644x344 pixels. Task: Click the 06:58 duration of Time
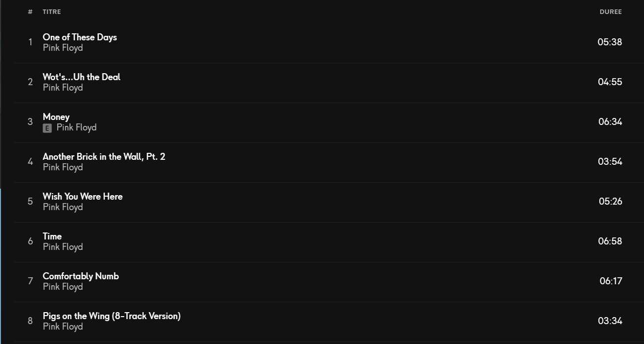coord(610,241)
